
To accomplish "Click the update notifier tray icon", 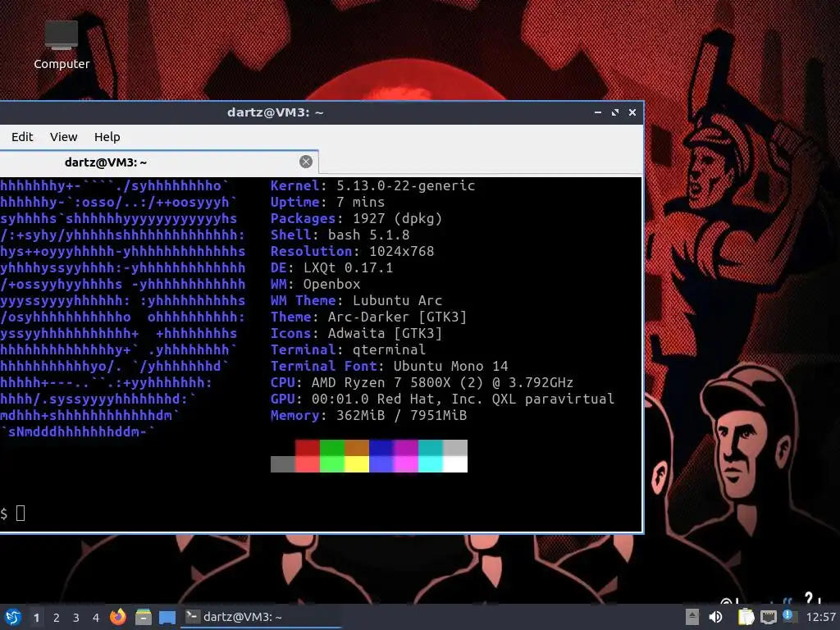I will pos(789,617).
